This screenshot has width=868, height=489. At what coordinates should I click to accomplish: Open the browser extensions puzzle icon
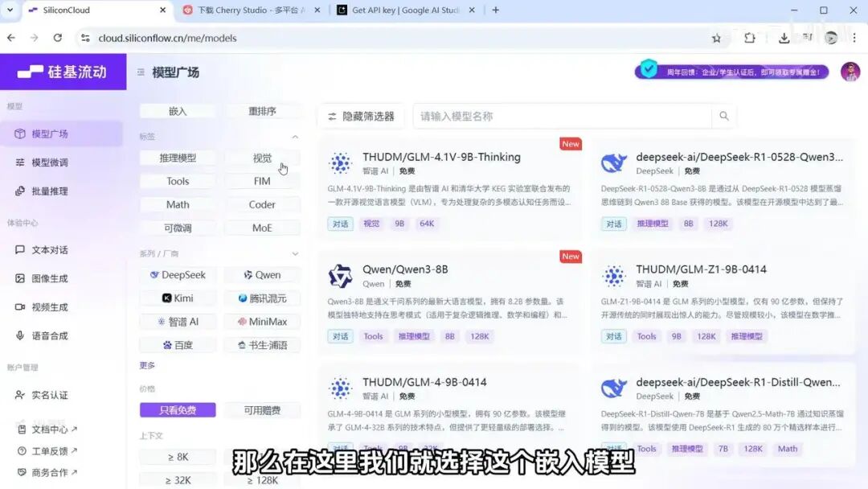(750, 39)
